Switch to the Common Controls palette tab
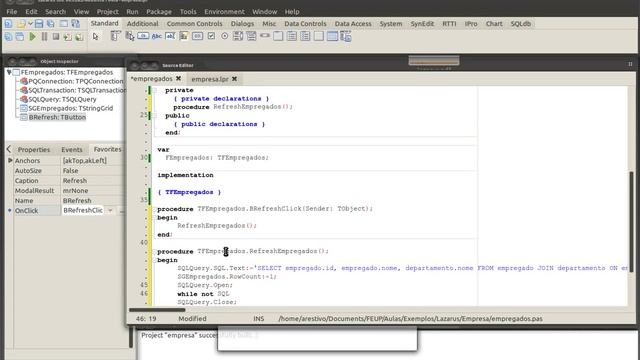 [x=195, y=24]
